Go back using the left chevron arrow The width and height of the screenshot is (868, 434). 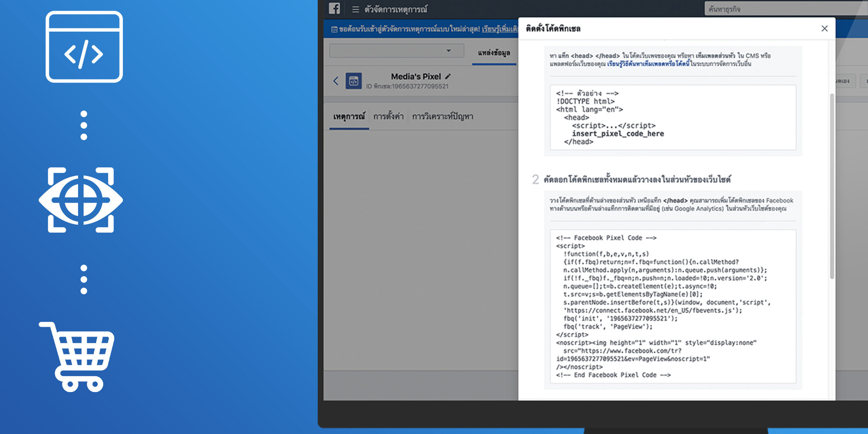(336, 81)
